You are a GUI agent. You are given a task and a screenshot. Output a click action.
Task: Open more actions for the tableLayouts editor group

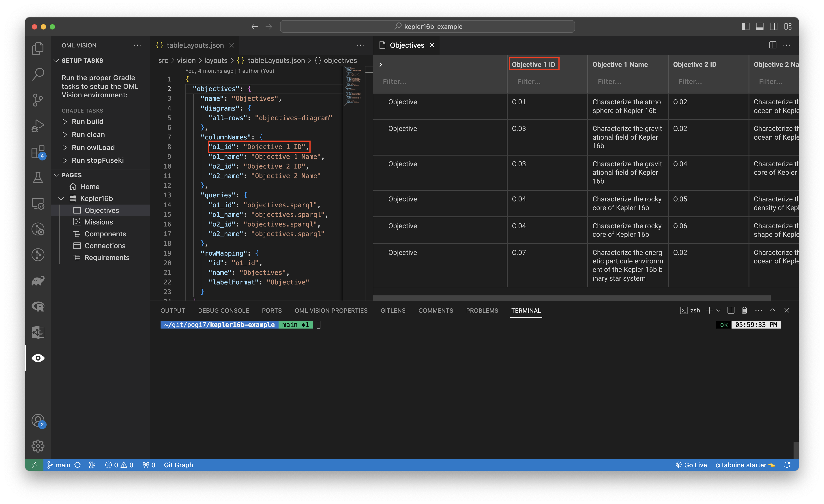tap(360, 45)
